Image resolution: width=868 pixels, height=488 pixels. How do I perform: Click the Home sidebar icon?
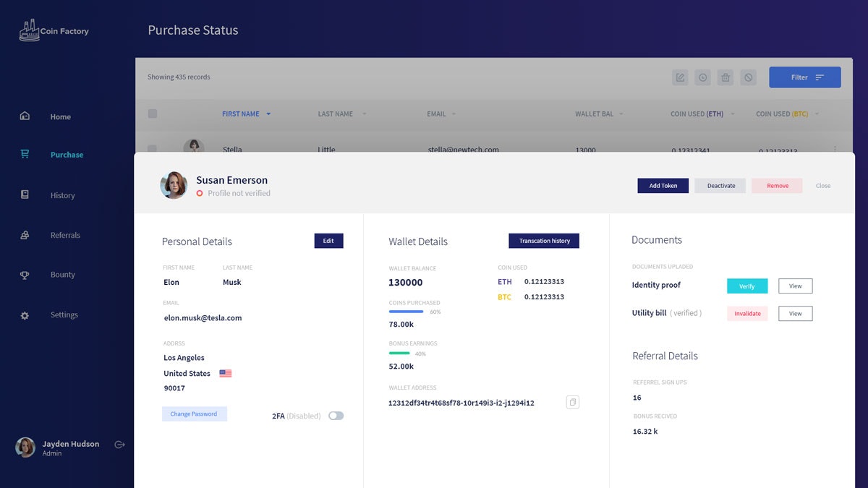[25, 116]
